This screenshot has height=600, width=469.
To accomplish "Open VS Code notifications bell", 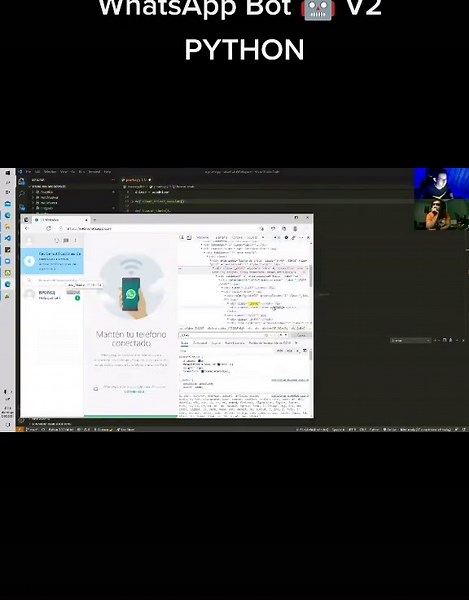I will click(464, 429).
